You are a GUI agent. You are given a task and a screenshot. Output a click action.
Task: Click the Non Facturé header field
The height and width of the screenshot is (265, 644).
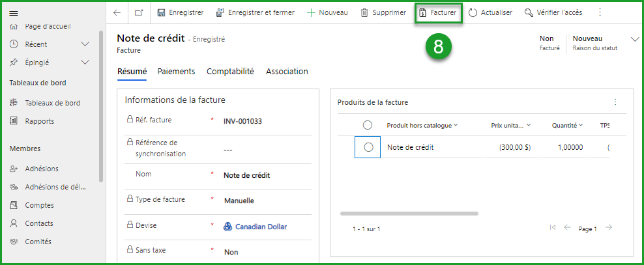tap(549, 43)
